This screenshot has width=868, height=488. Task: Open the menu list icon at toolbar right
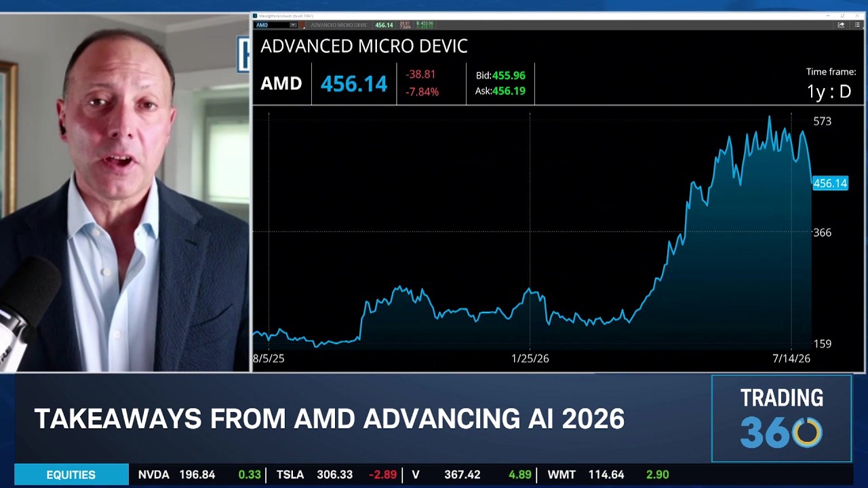(x=856, y=25)
